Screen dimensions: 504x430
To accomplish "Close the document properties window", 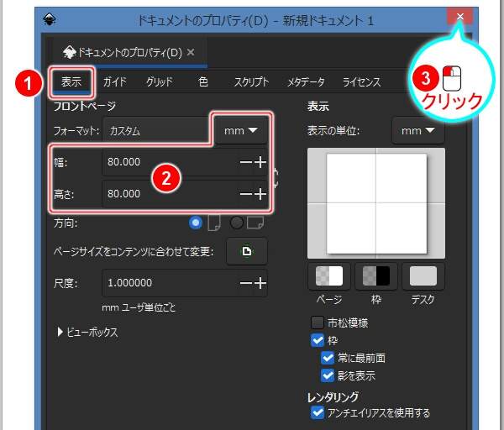I will coord(460,16).
